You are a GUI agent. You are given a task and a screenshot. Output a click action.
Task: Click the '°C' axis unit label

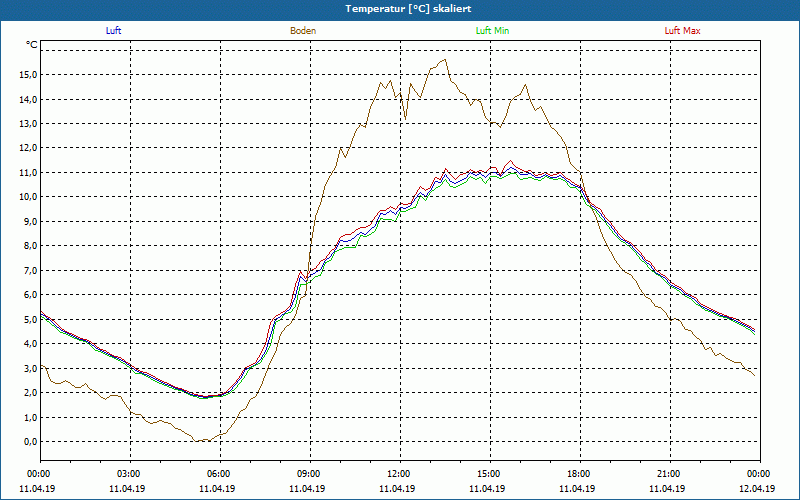point(32,45)
